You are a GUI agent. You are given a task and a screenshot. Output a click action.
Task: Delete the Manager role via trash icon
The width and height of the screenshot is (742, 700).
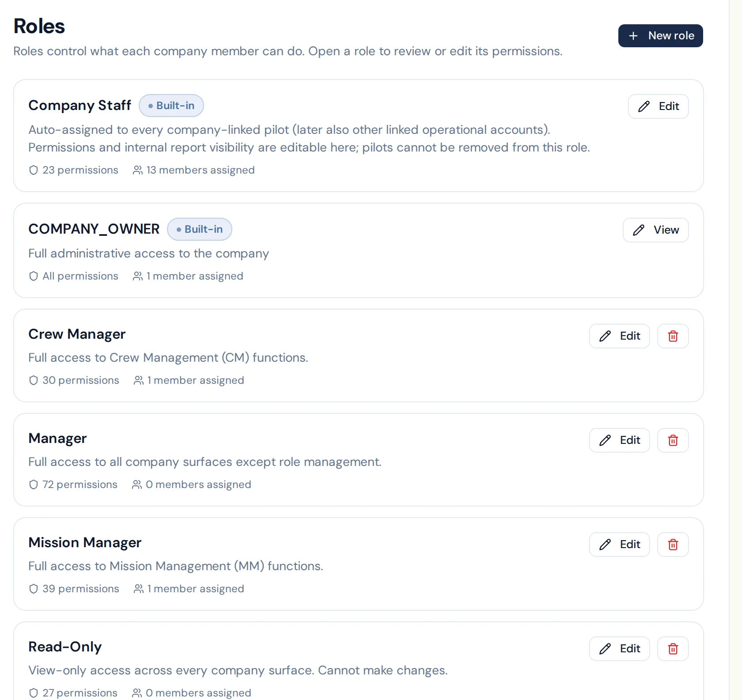pos(673,440)
